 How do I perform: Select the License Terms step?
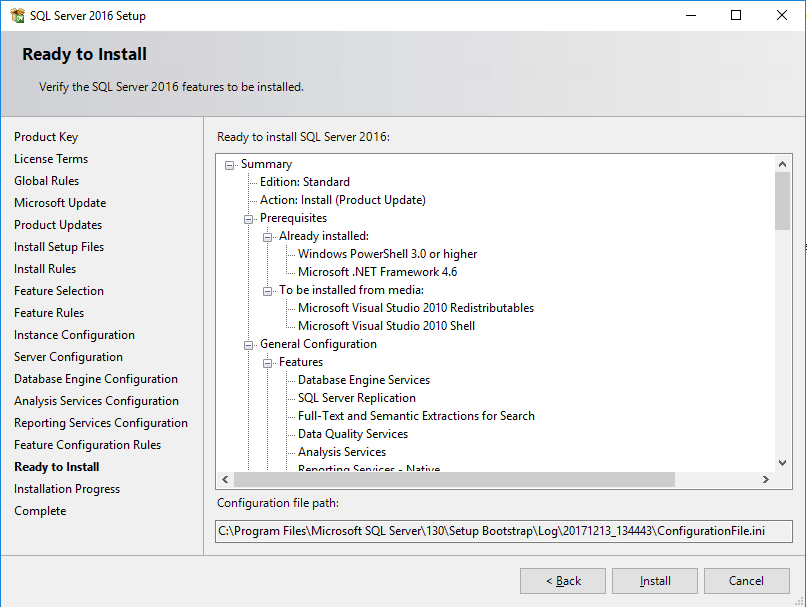tap(51, 159)
